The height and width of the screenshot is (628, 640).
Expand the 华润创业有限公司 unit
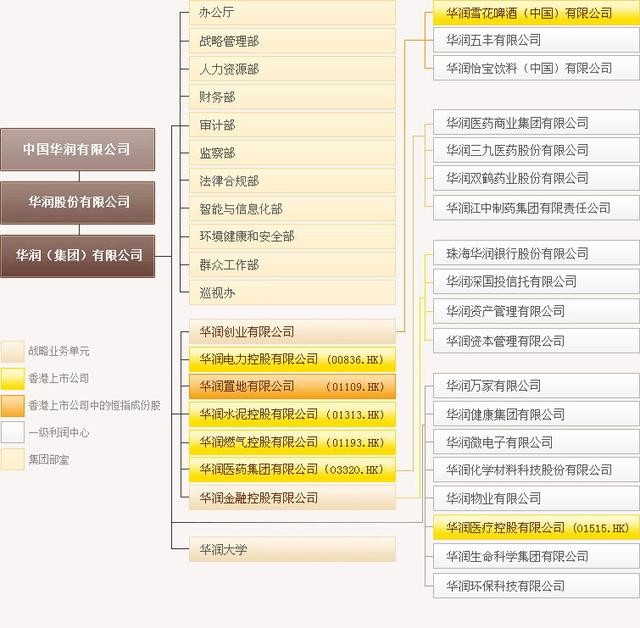(x=292, y=331)
